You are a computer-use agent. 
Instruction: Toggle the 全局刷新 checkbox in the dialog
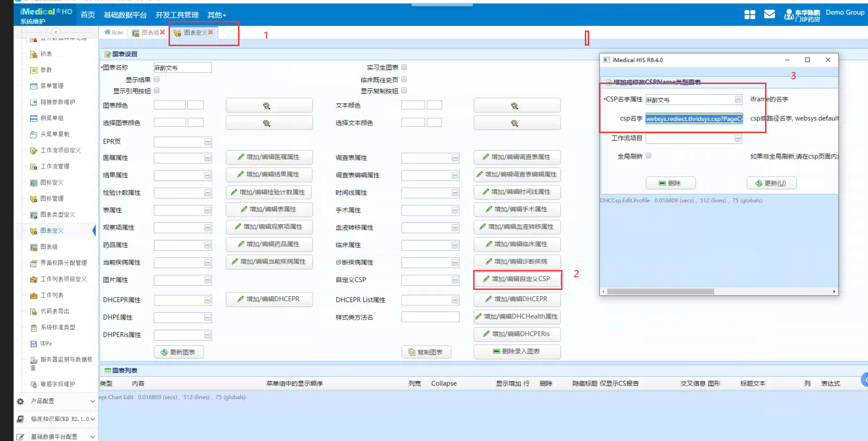pyautogui.click(x=648, y=156)
